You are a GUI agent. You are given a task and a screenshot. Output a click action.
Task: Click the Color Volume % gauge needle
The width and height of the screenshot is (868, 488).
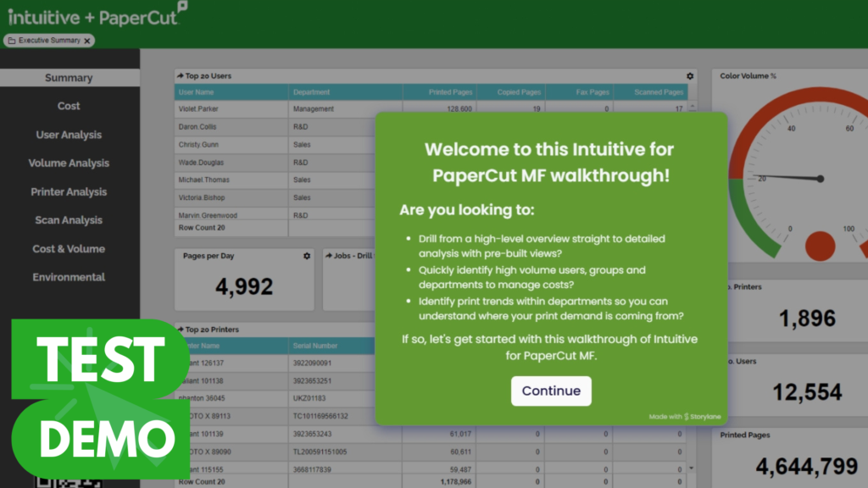788,178
